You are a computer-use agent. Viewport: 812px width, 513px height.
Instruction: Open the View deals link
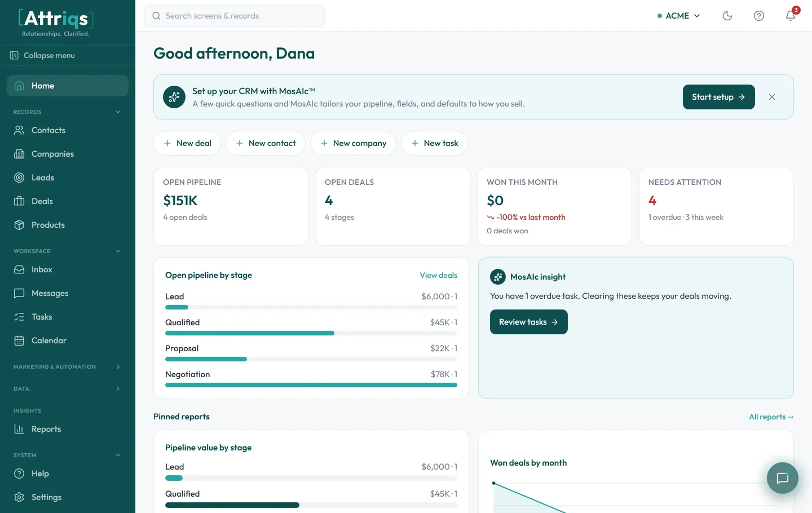coord(438,275)
